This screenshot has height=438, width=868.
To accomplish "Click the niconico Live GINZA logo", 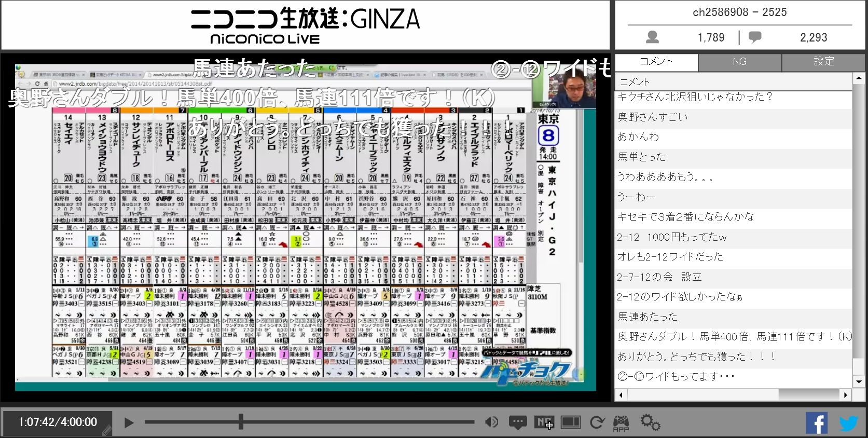I will (x=305, y=25).
